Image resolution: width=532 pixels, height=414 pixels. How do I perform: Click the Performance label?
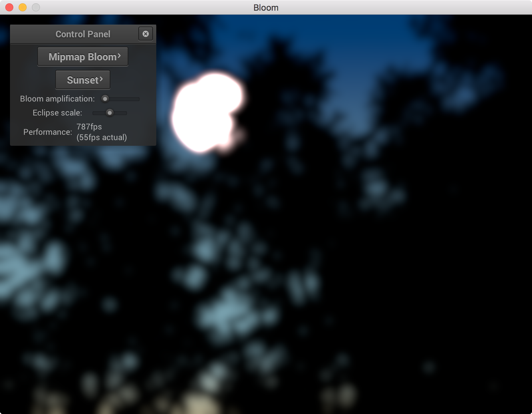click(x=48, y=132)
